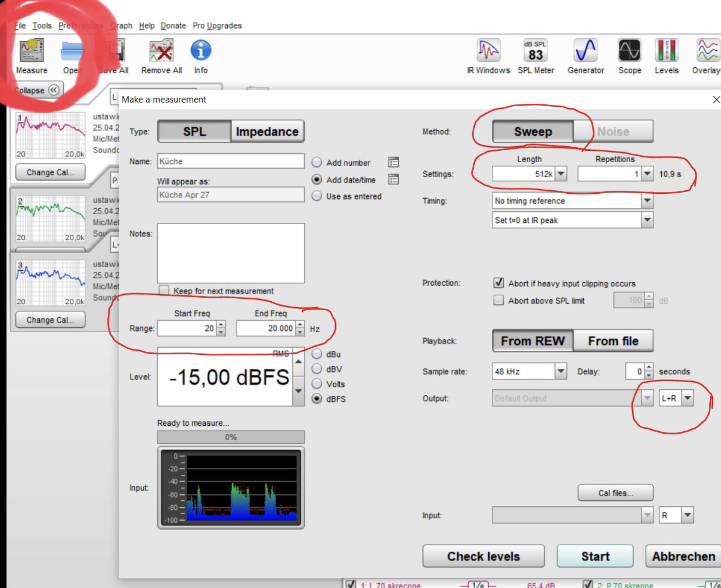The height and width of the screenshot is (588, 721).
Task: Open the Input device dropdown
Action: click(x=647, y=515)
